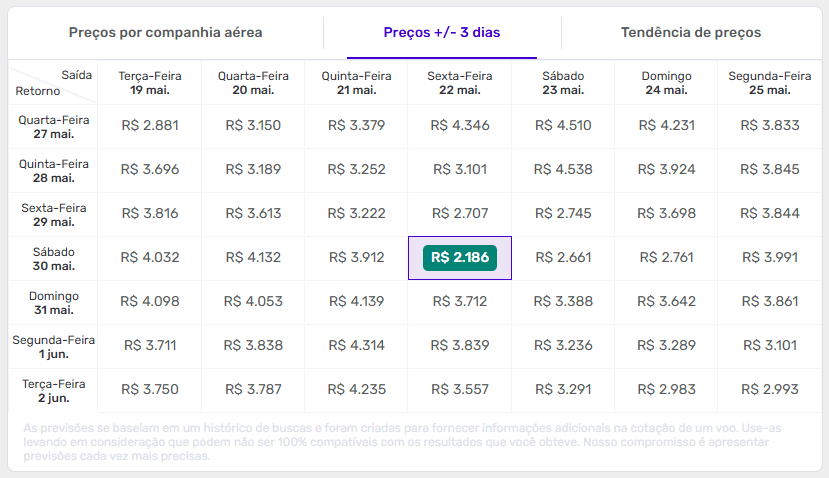Click the R$ 3.150 price cell
The height and width of the screenshot is (478, 829).
[253, 126]
